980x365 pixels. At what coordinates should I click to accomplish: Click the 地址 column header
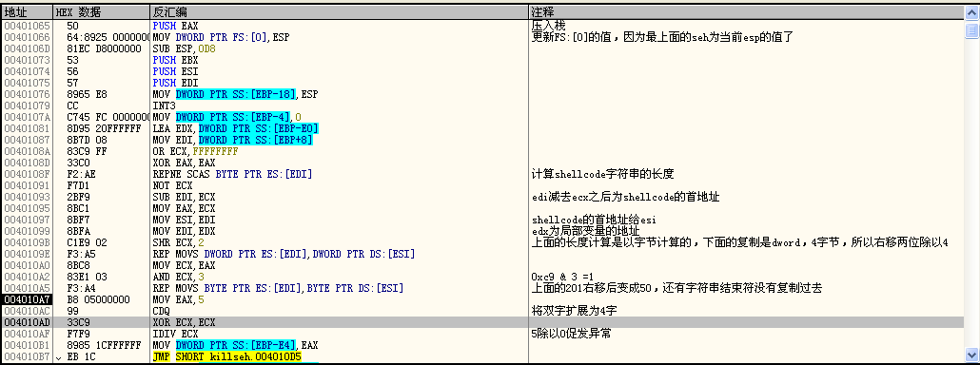click(27, 11)
